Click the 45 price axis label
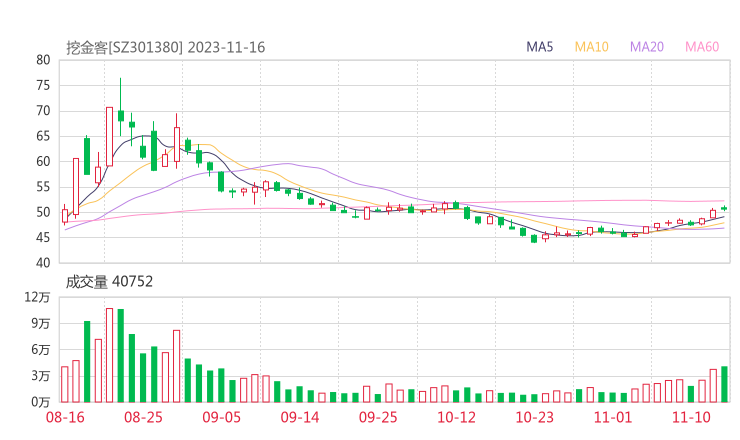Viewport: 740px width, 440px height. [x=43, y=237]
